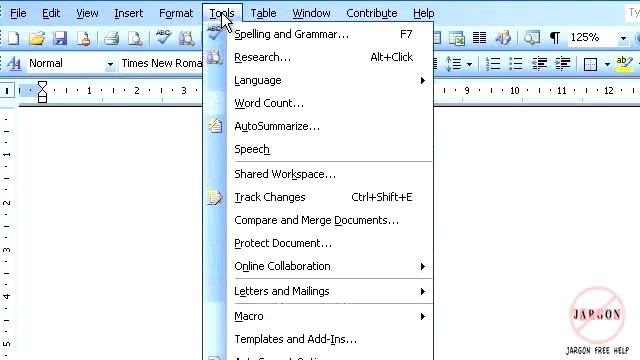Viewport: 640px width, 360px height.
Task: Close the open Tools menu
Action: [222, 13]
